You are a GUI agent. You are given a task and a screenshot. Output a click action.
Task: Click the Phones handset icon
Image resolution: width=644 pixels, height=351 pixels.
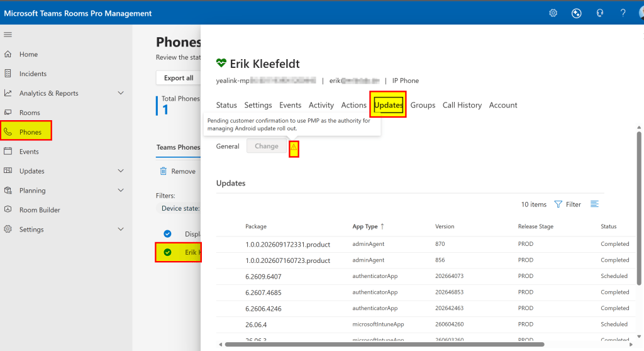(x=8, y=131)
